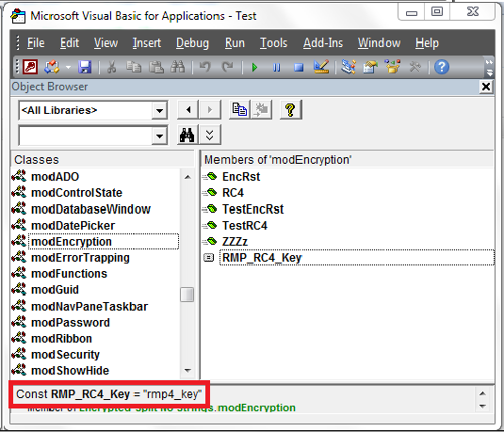Select modDatabaseWindow class
The image size is (504, 432).
pyautogui.click(x=90, y=210)
